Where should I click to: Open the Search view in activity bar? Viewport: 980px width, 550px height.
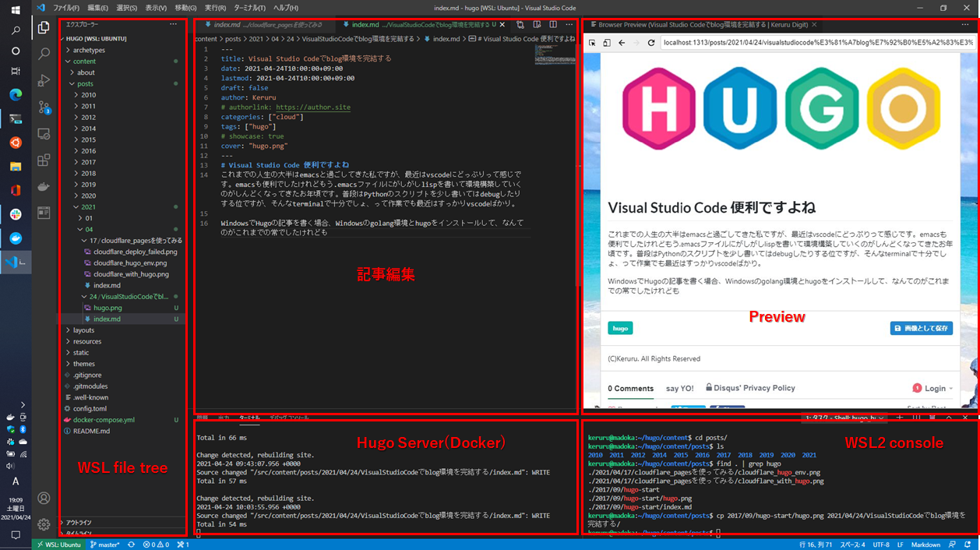tap(44, 54)
